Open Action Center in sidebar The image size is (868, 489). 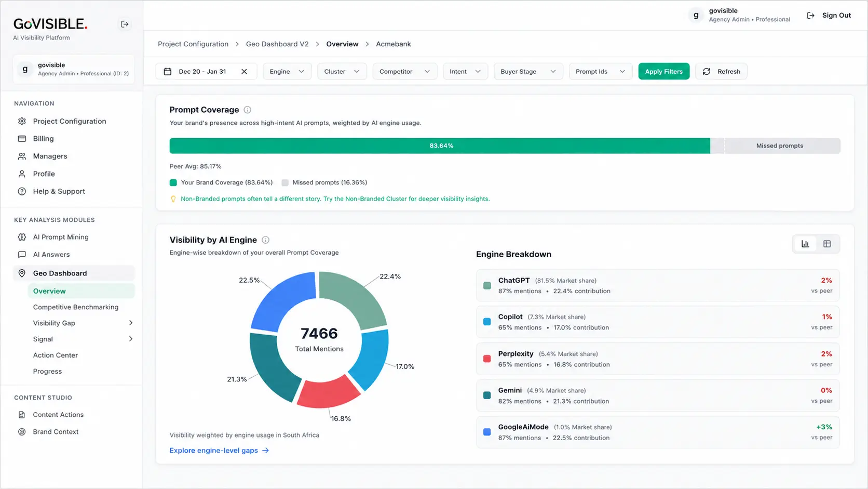click(56, 355)
